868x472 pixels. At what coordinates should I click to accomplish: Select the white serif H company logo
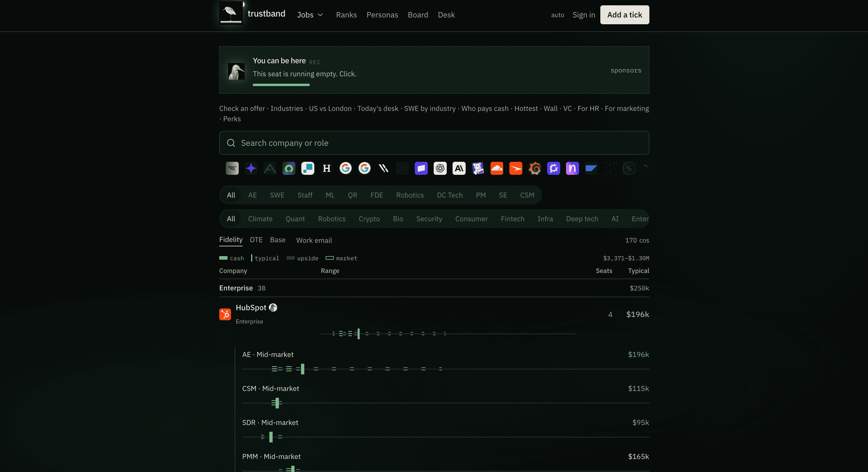(326, 168)
